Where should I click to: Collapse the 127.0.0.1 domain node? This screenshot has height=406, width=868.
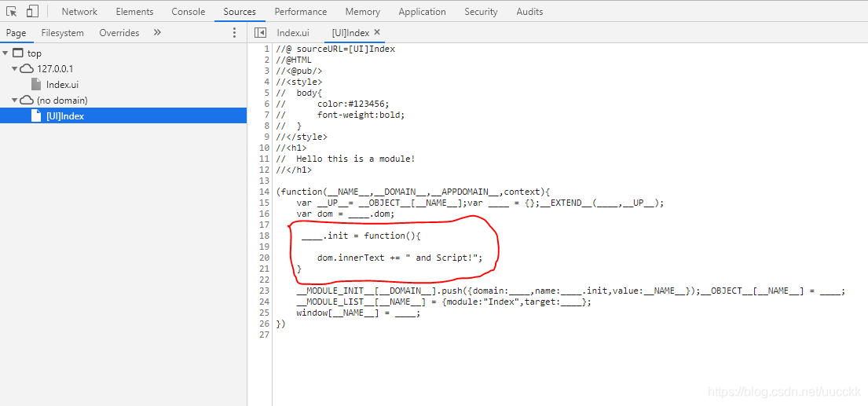tap(15, 69)
